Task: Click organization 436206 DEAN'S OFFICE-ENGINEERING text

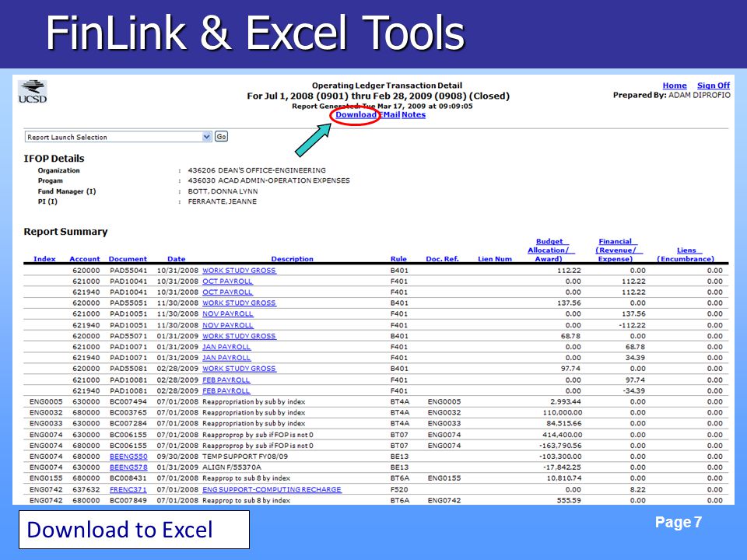Action: 257,170
